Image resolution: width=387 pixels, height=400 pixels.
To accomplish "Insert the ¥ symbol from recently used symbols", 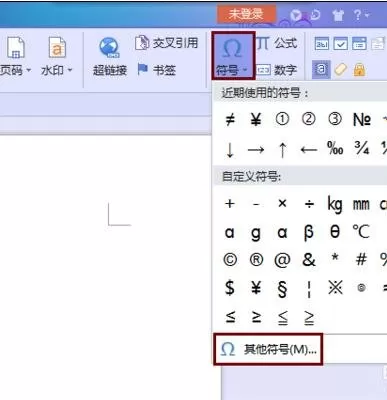I will 256,119.
